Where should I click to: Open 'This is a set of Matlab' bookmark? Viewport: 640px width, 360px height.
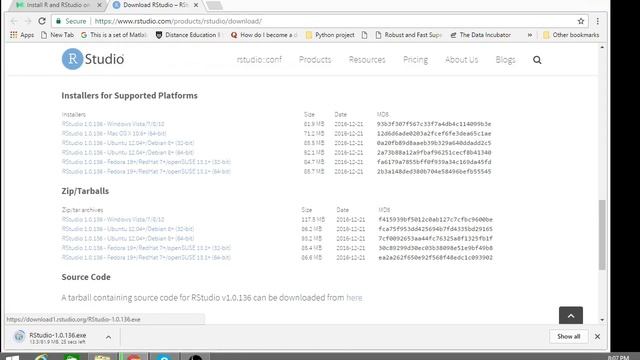point(113,35)
